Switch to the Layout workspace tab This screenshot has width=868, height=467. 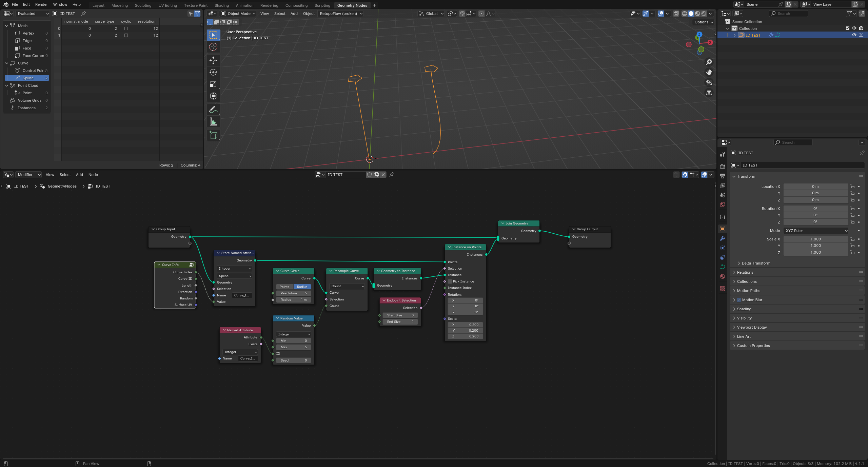pos(98,5)
